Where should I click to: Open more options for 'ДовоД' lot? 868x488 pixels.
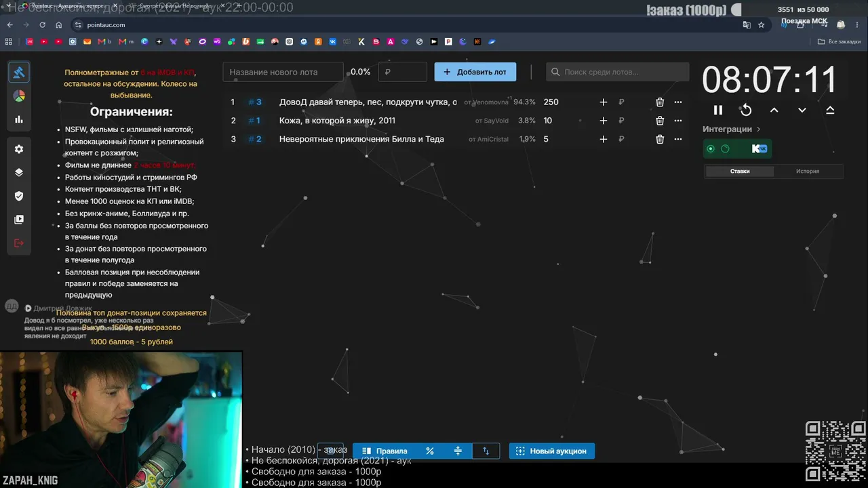tap(678, 102)
